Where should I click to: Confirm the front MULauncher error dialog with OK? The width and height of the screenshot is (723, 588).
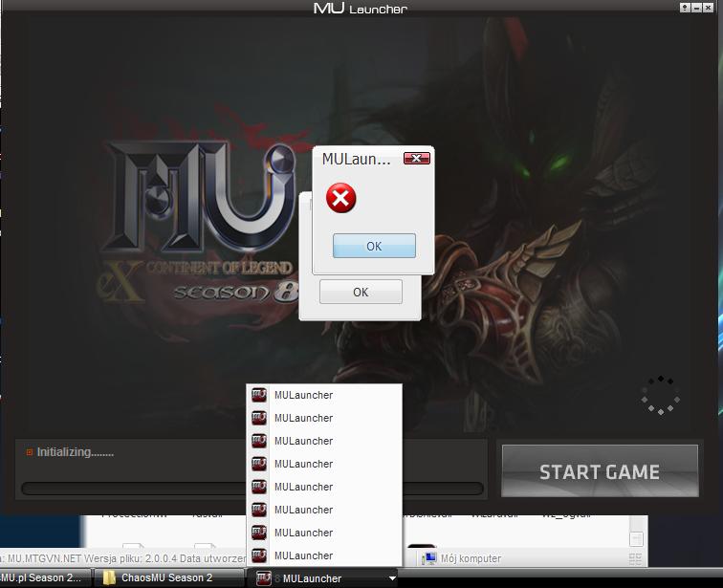[x=374, y=246]
